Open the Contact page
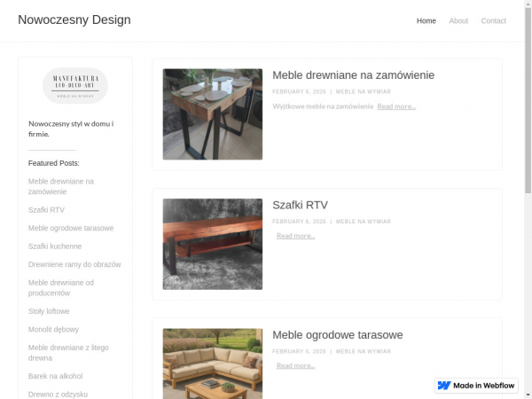 (493, 20)
